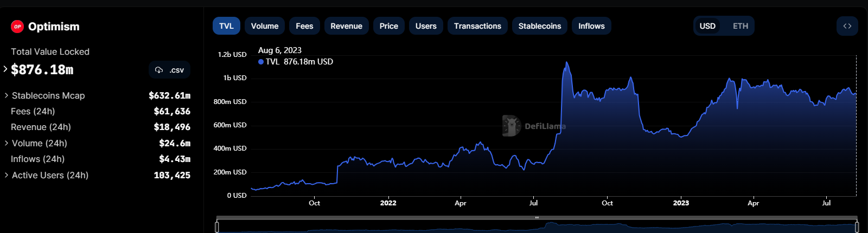Click the Fees (24h) label
The image size is (868, 233).
33,111
